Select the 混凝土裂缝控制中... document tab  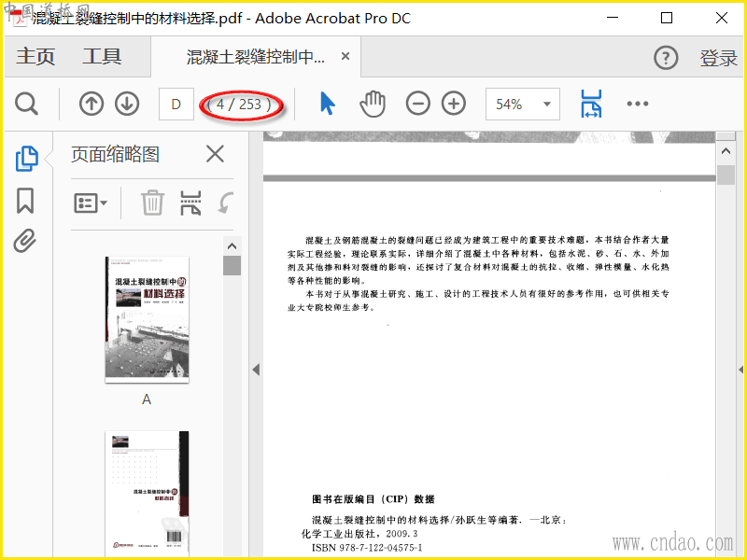[x=256, y=57]
